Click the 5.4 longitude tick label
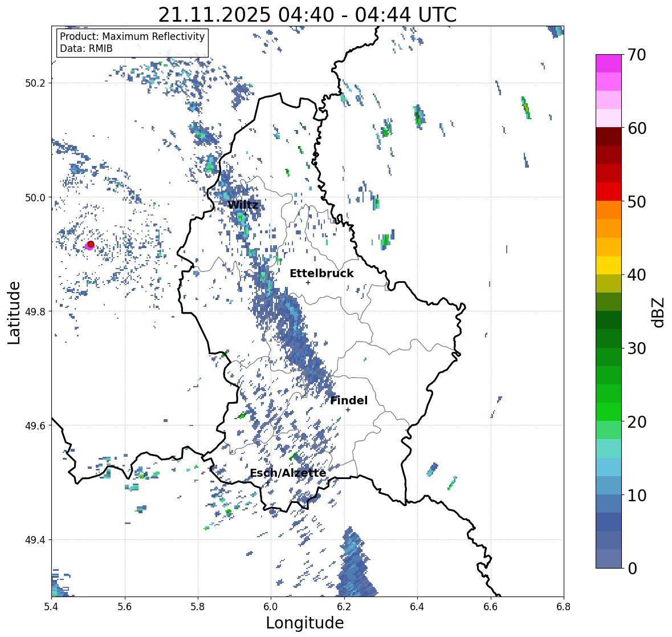This screenshot has height=637, width=672. click(51, 607)
